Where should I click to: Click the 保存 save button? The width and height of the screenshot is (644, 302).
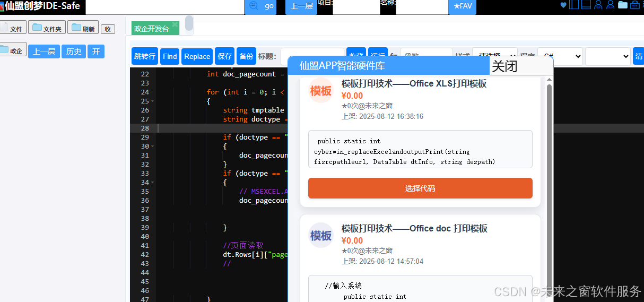[x=225, y=56]
